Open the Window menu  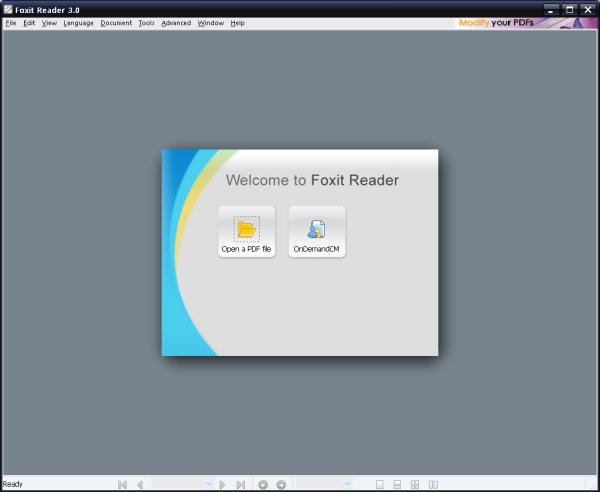point(211,23)
